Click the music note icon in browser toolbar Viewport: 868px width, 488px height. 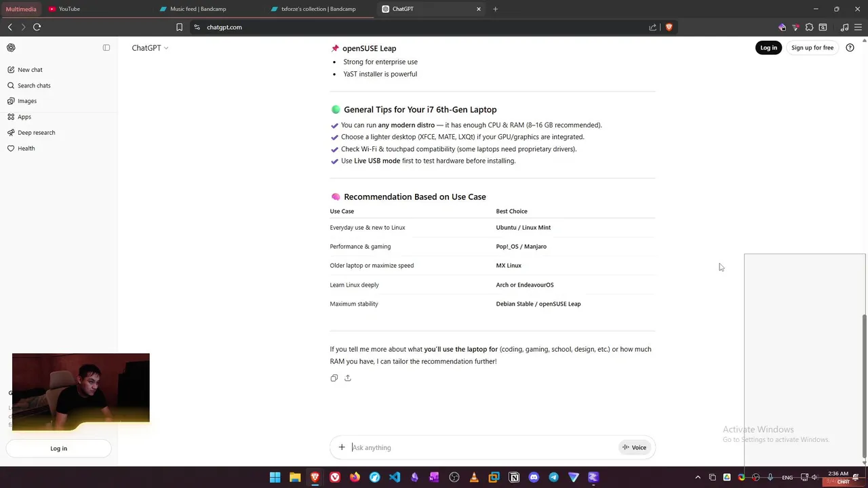(844, 27)
